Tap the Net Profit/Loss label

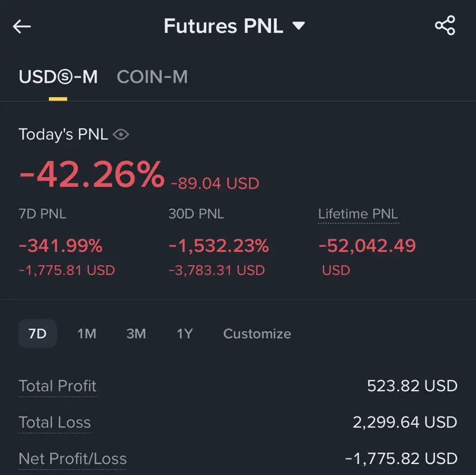pyautogui.click(x=73, y=459)
